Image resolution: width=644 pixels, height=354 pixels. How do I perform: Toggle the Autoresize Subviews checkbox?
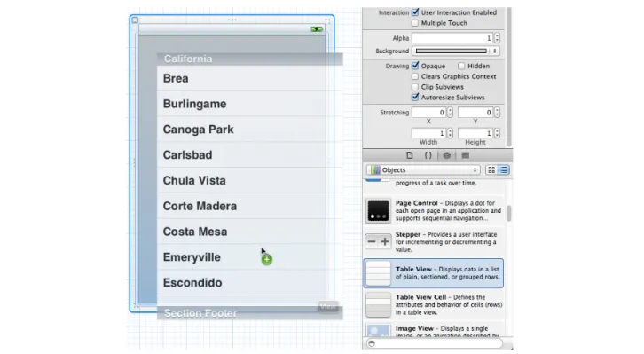click(415, 98)
